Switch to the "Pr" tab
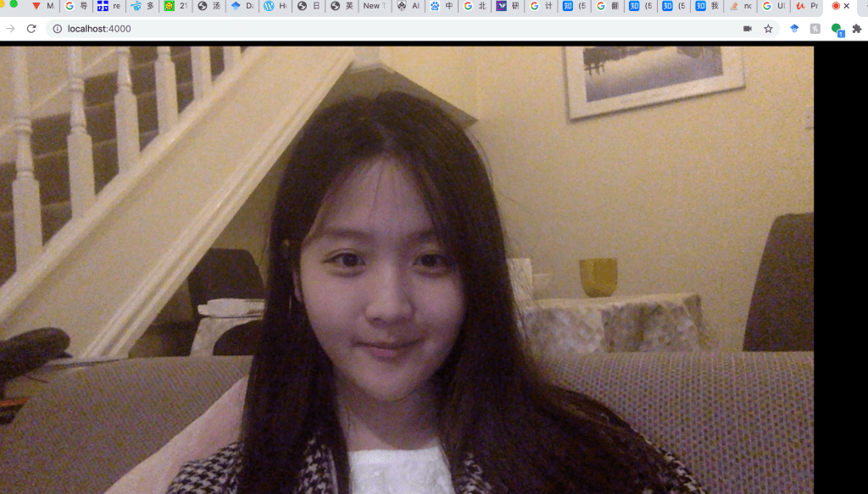868x494 pixels. pos(806,6)
